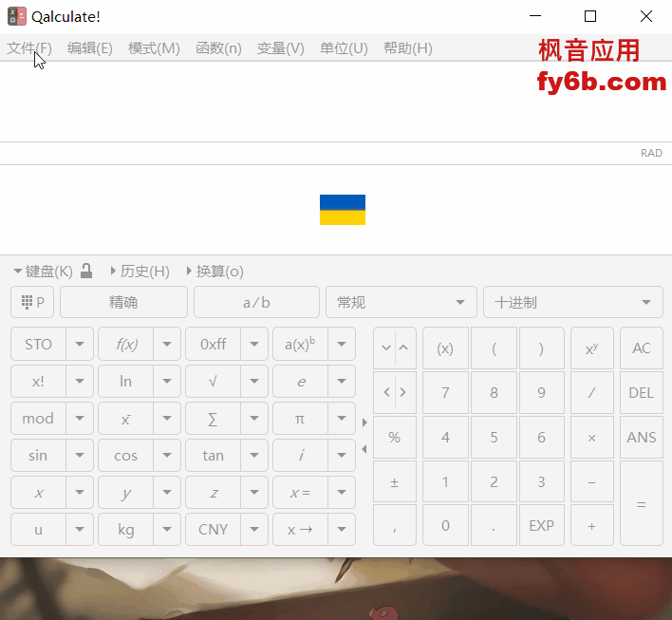Open the π dropdown arrow
The height and width of the screenshot is (620, 672).
[342, 418]
